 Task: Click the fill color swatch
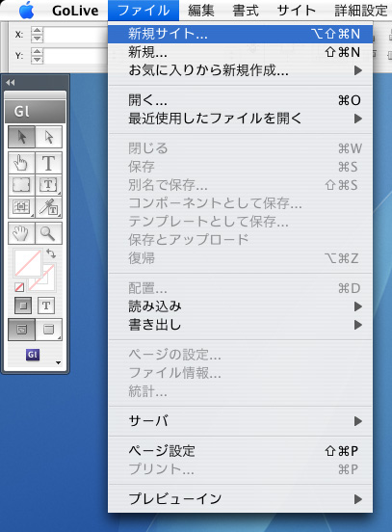(x=27, y=263)
